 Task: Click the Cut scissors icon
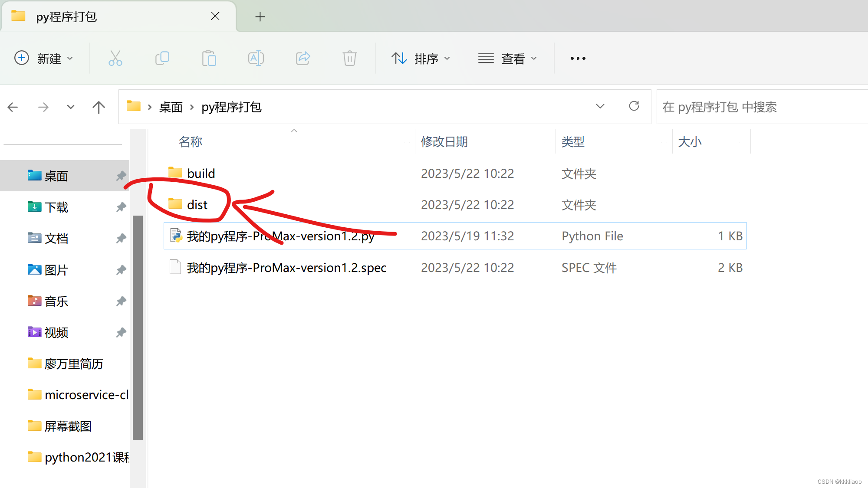(115, 58)
